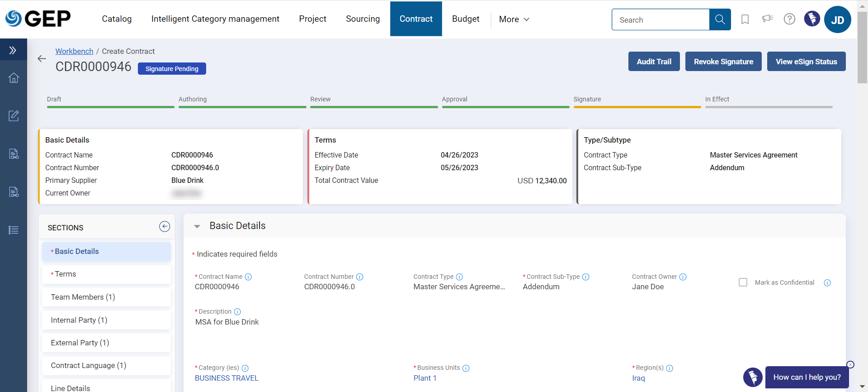Click info icon next to Contract Name

coord(248,277)
